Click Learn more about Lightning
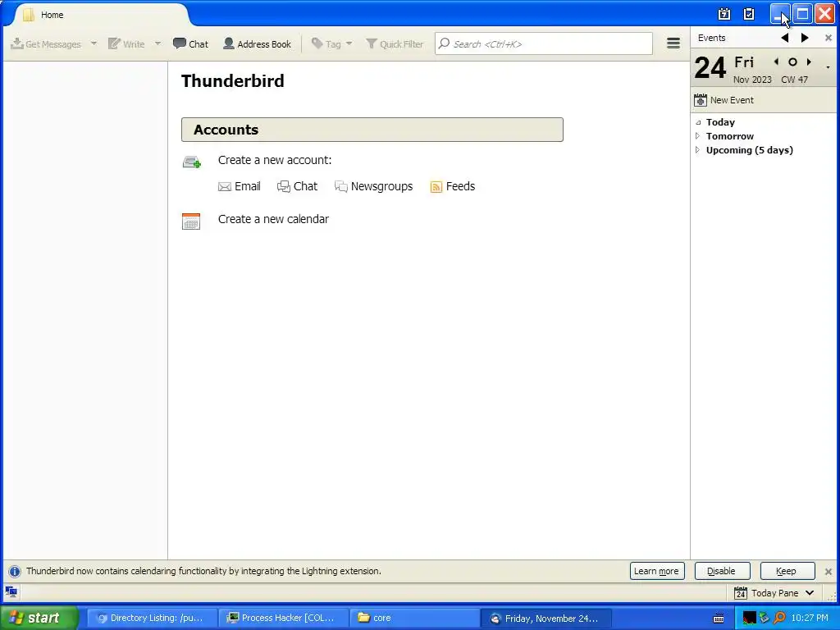This screenshot has height=630, width=840. coord(657,571)
